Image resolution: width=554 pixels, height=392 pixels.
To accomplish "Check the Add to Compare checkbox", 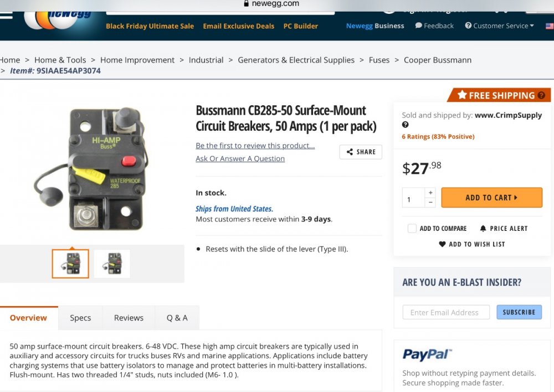I will click(x=412, y=229).
